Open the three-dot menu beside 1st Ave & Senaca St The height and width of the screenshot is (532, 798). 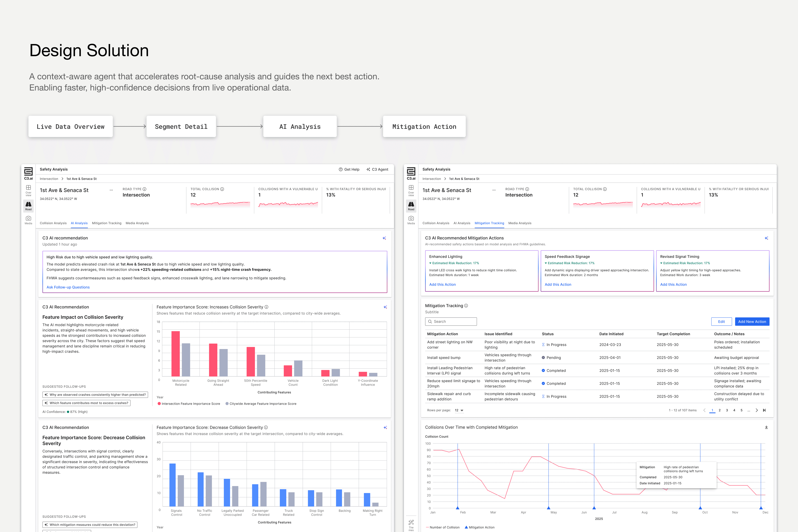(111, 190)
